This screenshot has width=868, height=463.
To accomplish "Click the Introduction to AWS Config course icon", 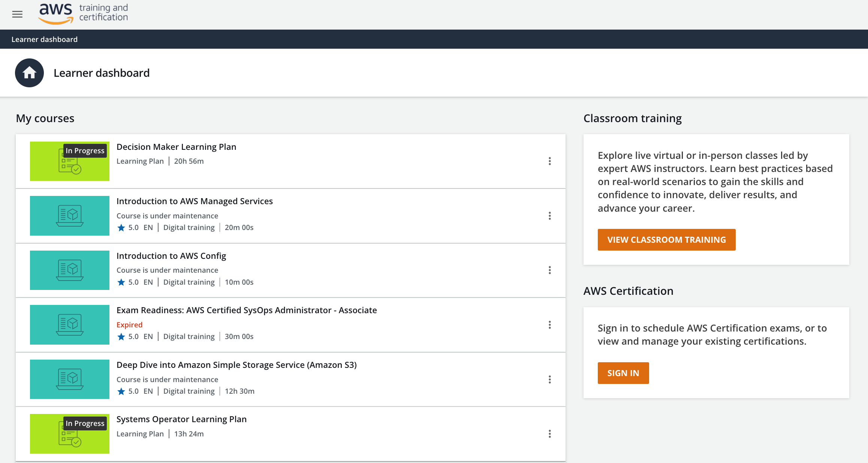I will pos(69,270).
